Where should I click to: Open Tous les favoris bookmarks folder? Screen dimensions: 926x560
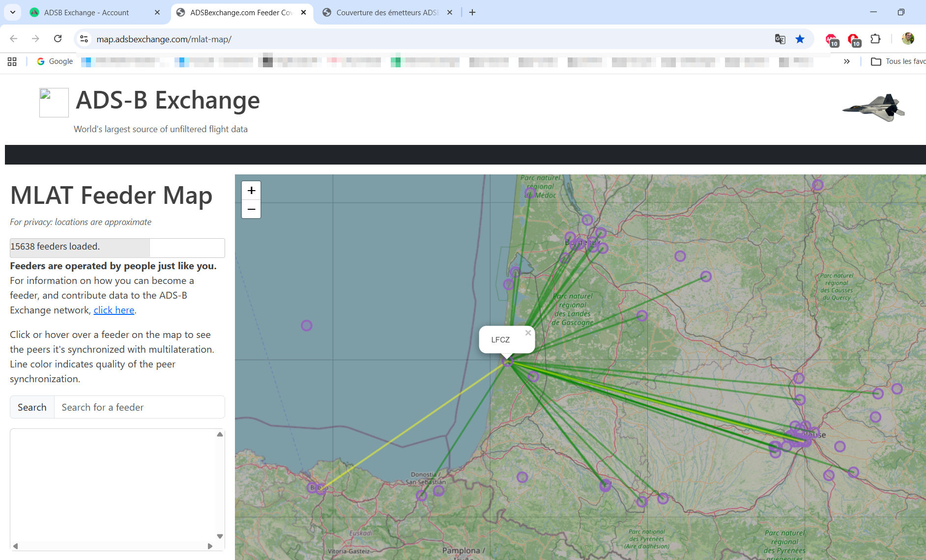pos(898,61)
